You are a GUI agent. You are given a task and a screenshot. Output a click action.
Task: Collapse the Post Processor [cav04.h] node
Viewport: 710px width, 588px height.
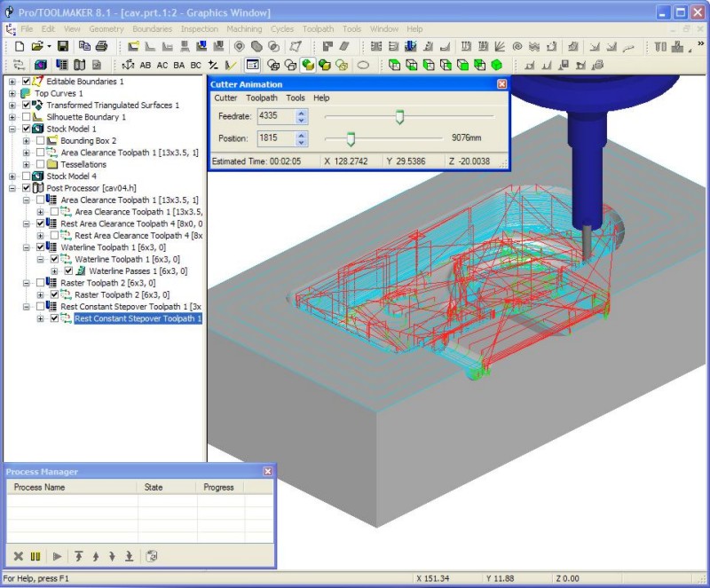point(12,188)
